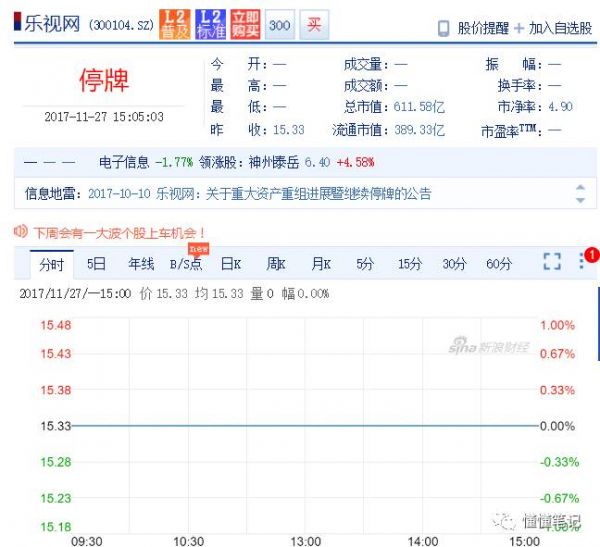Viewport: 600px width, 547px height.
Task: Click the 15:00 time axis label
Action: click(525, 541)
